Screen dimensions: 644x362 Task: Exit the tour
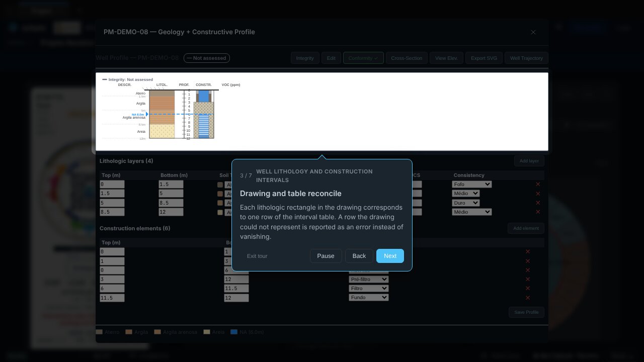257,256
